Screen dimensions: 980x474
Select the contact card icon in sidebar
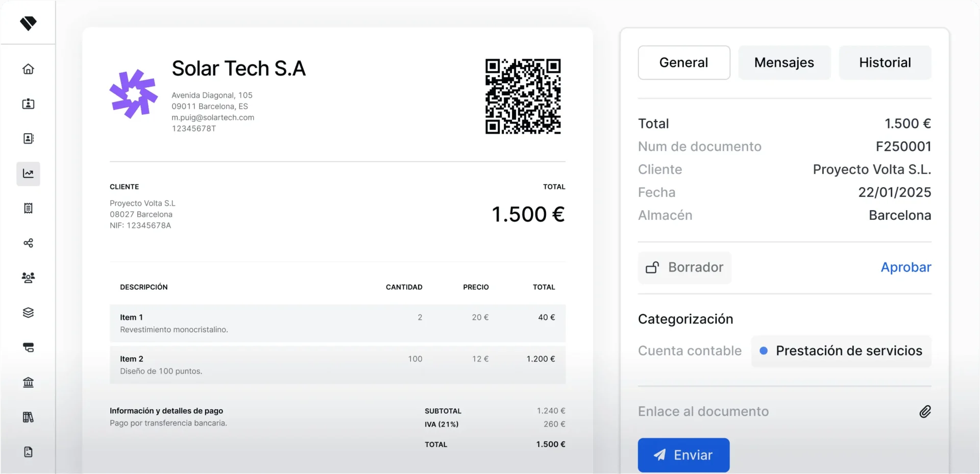click(29, 104)
